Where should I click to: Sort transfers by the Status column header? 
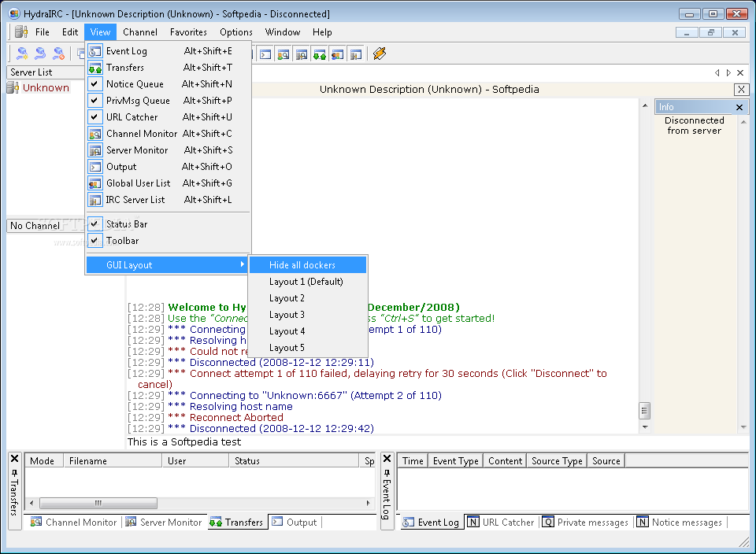click(x=294, y=461)
